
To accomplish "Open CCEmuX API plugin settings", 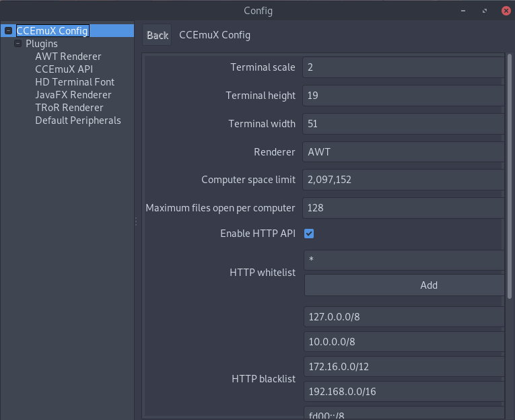I will point(64,69).
